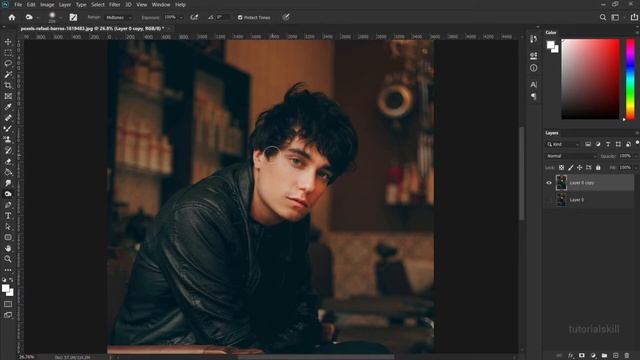This screenshot has height=360, width=640.
Task: Select the Eyedropper tool
Action: click(8, 107)
